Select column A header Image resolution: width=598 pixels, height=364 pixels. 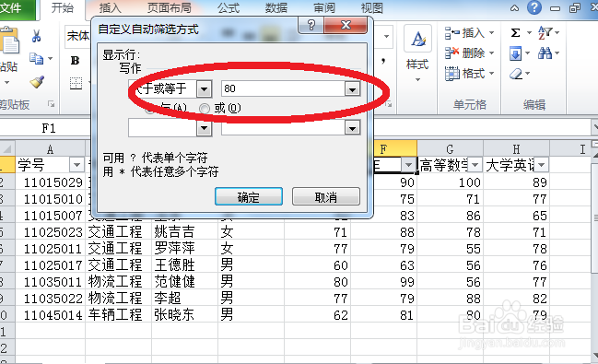pyautogui.click(x=50, y=148)
